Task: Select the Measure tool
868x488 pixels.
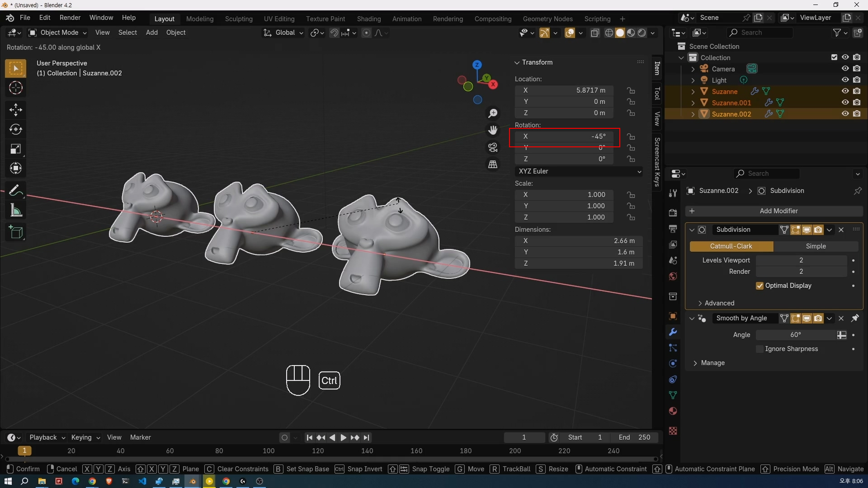Action: click(x=16, y=210)
